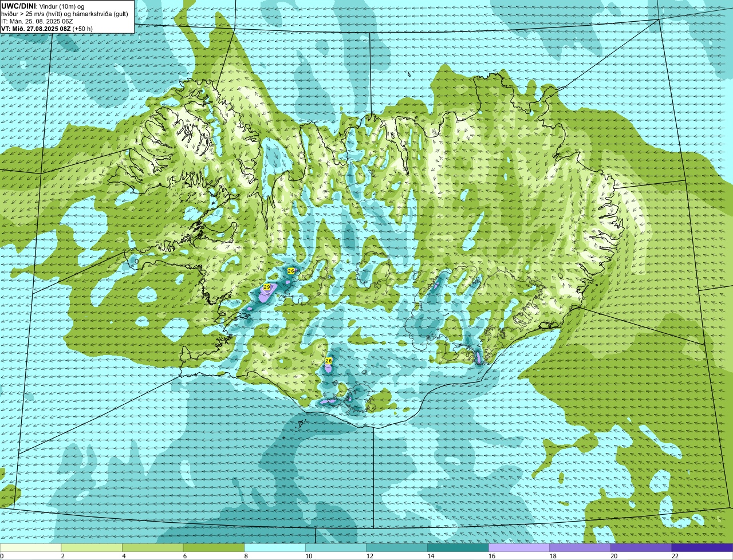Click the scale label '16'

click(492, 556)
